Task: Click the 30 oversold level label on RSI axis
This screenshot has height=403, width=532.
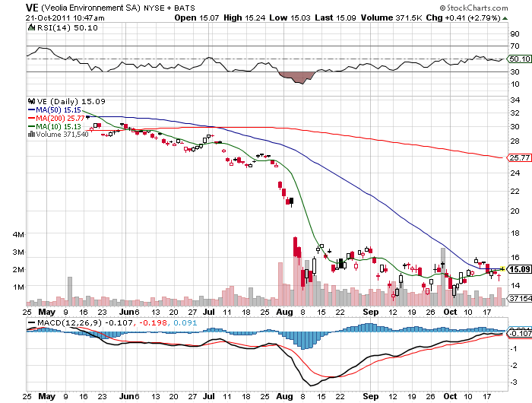Action: pos(515,71)
